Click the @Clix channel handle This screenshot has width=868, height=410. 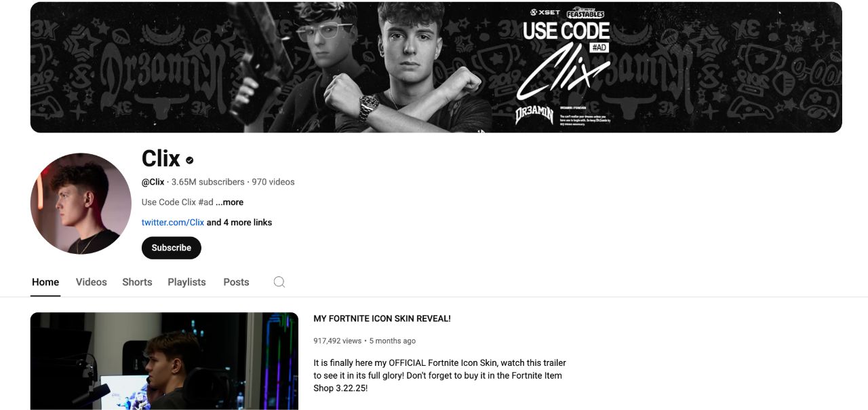click(x=153, y=182)
